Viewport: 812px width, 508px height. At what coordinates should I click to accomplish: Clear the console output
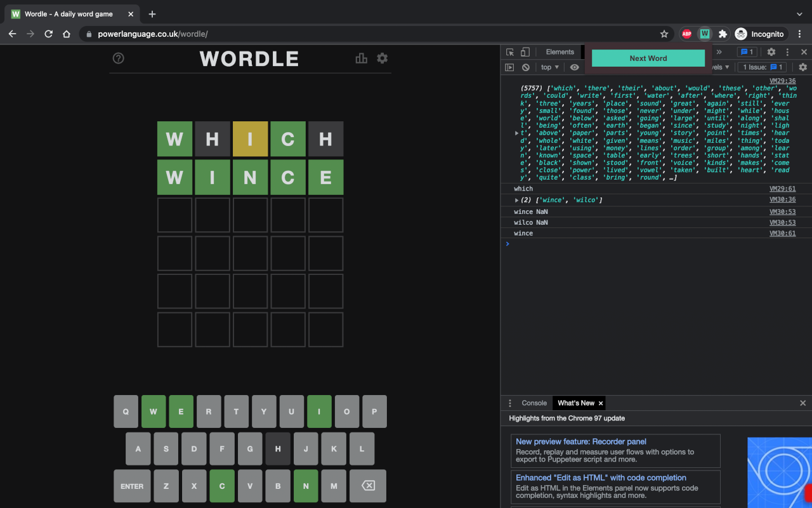525,67
